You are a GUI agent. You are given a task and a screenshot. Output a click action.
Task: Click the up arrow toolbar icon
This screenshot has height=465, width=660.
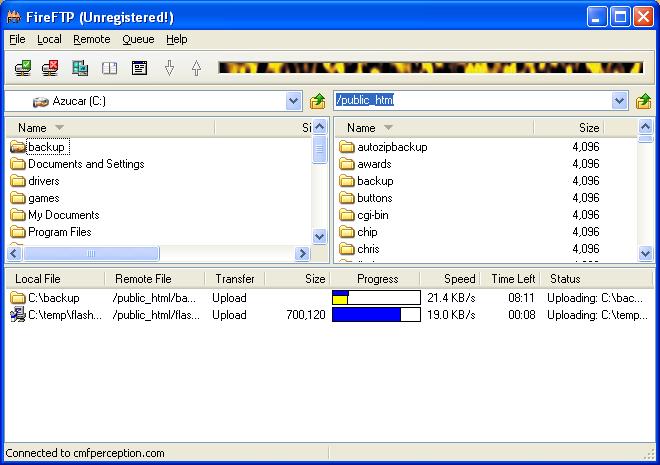(196, 68)
